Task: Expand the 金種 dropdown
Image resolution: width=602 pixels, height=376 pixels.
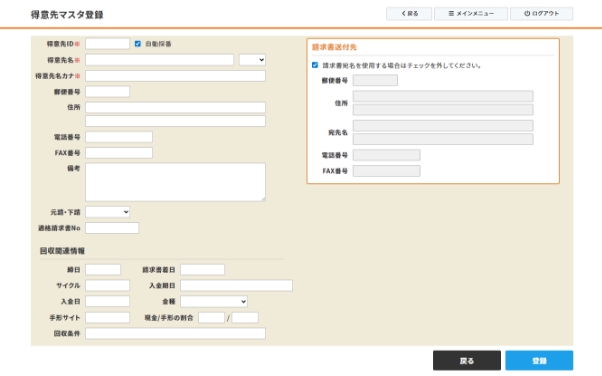Action: tap(214, 301)
